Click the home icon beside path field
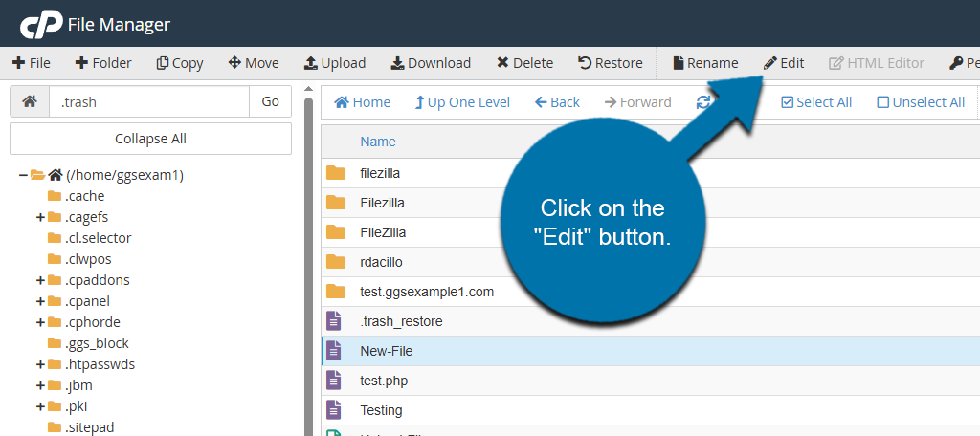Screen dimensions: 980x436 pyautogui.click(x=30, y=101)
